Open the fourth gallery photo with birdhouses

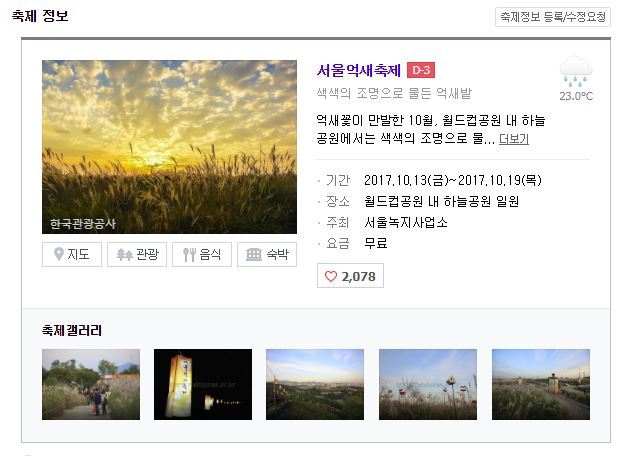(428, 384)
